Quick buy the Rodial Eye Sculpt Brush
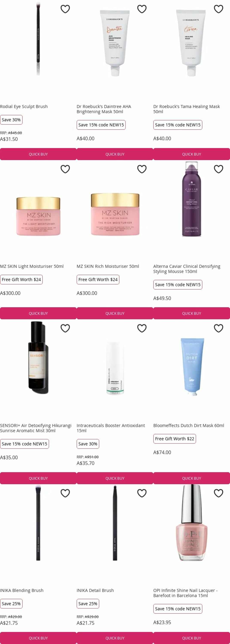The height and width of the screenshot is (644, 230). point(38,154)
